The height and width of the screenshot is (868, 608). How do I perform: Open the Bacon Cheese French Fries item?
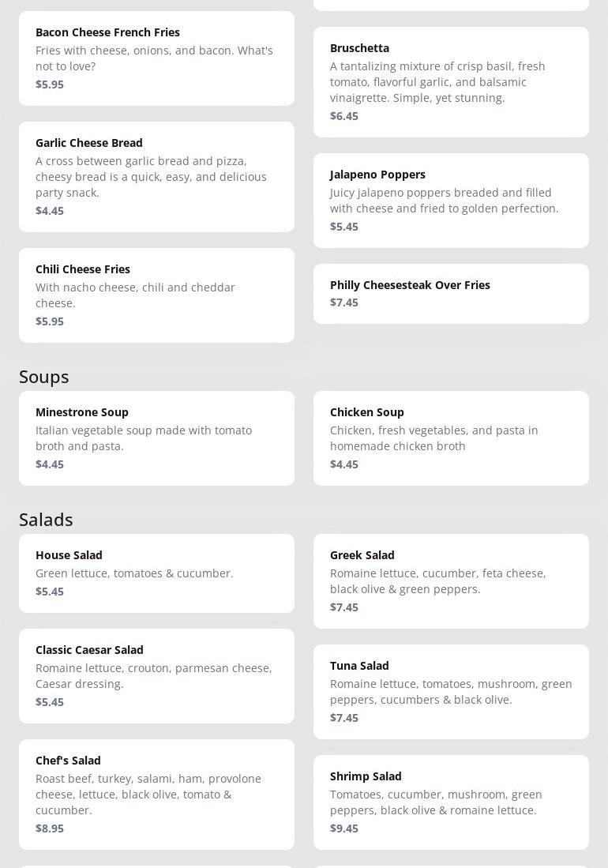click(156, 58)
